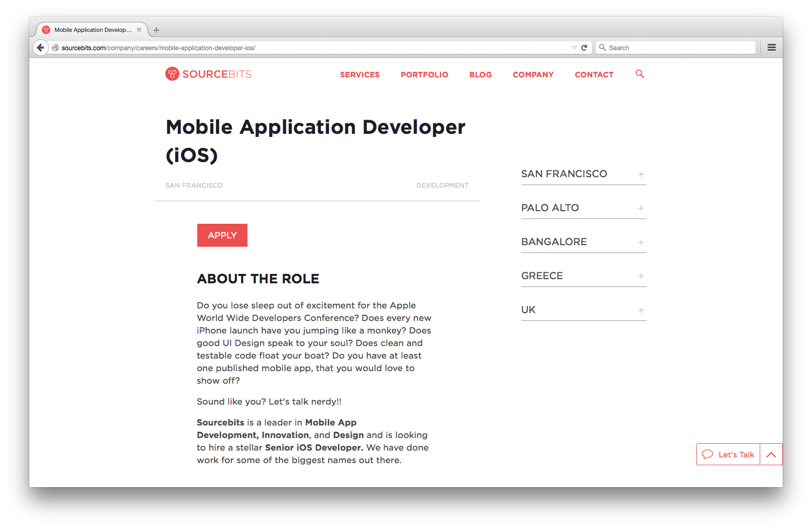
Task: Click the browser back arrow button
Action: tap(40, 48)
